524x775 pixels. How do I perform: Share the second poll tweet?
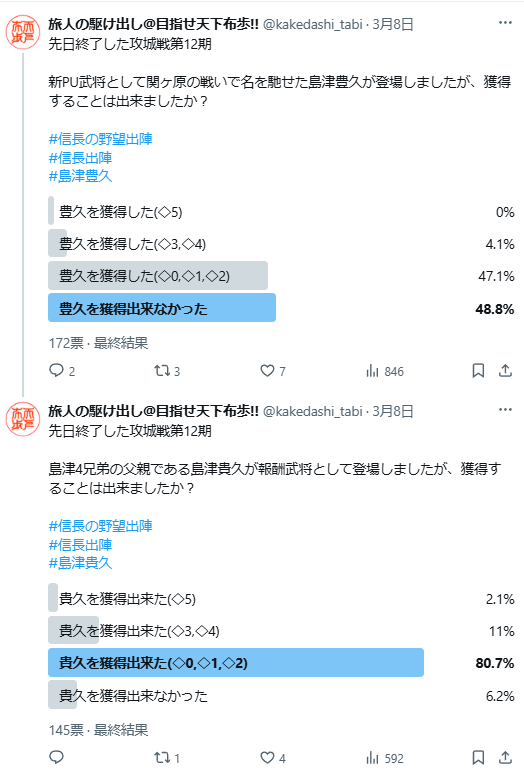pos(505,758)
